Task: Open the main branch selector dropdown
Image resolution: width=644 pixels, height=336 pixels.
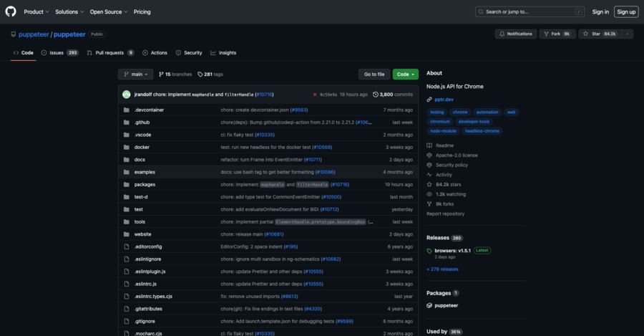Action: pos(136,74)
